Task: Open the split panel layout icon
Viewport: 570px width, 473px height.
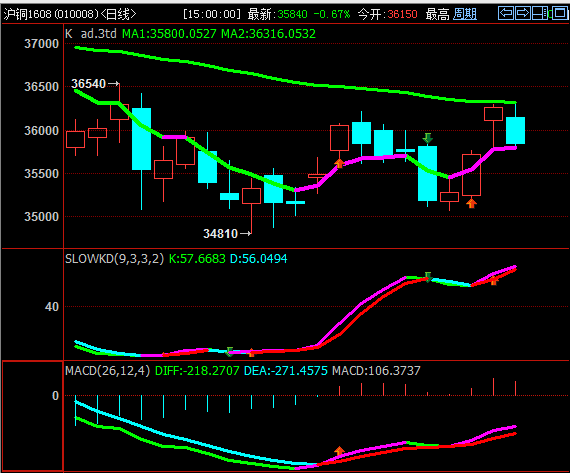Action: (x=540, y=13)
